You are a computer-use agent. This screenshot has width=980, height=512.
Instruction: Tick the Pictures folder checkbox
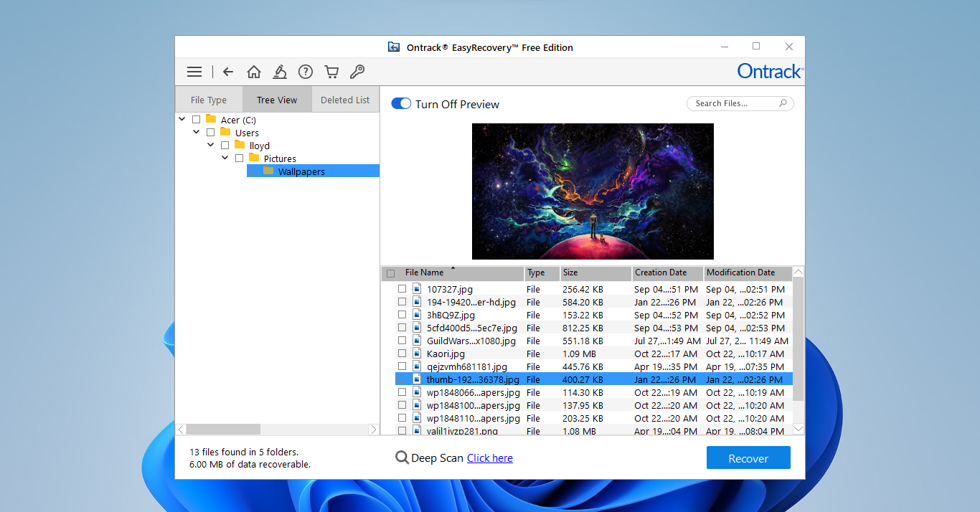(239, 158)
